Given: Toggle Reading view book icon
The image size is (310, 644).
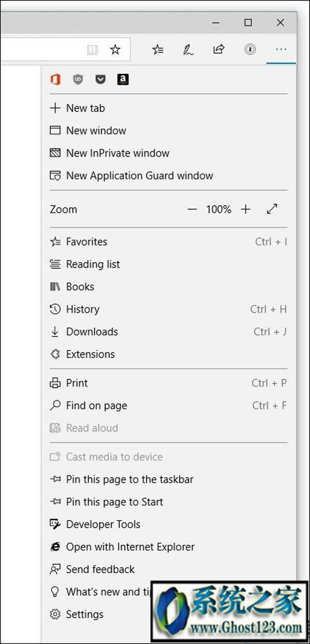Looking at the screenshot, I should pos(92,50).
